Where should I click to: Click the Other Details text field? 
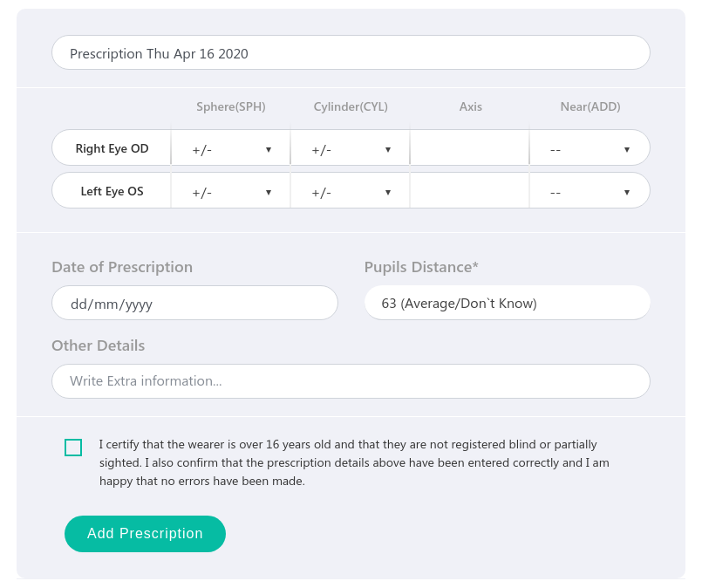(x=351, y=381)
